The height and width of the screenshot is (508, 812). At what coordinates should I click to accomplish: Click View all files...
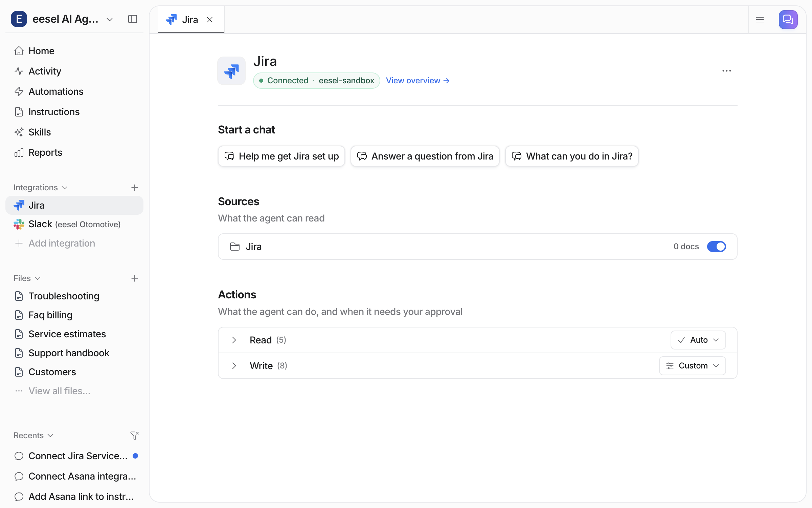pyautogui.click(x=74, y=391)
